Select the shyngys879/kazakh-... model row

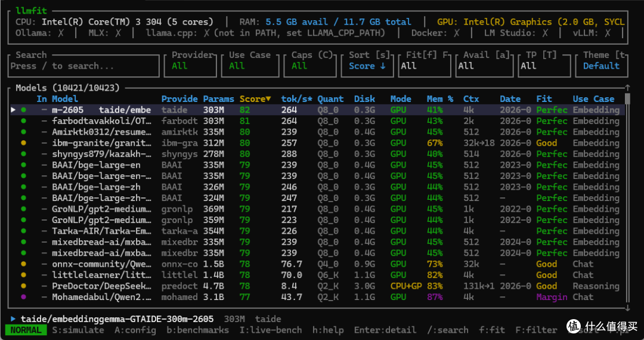pyautogui.click(x=317, y=154)
